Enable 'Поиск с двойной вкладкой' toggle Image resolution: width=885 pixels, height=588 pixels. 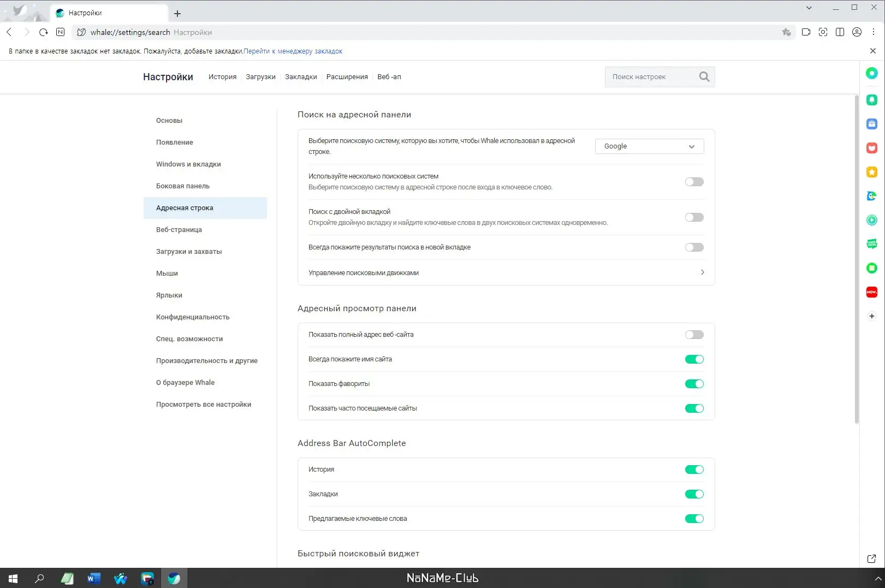point(694,217)
